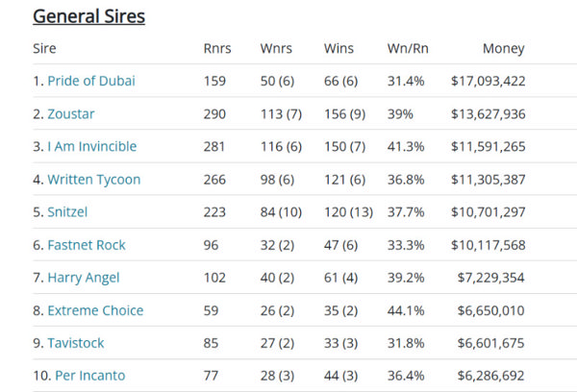Open the Tavistock sire link
This screenshot has height=392, width=577.
[76, 343]
